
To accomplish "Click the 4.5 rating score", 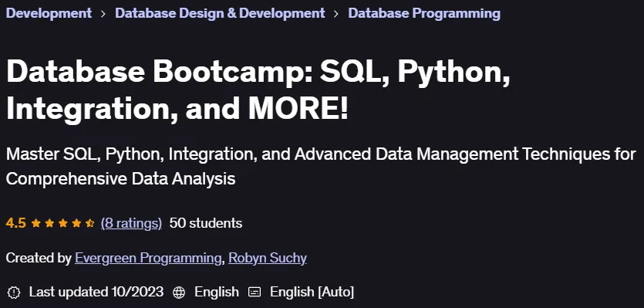I will pos(15,223).
